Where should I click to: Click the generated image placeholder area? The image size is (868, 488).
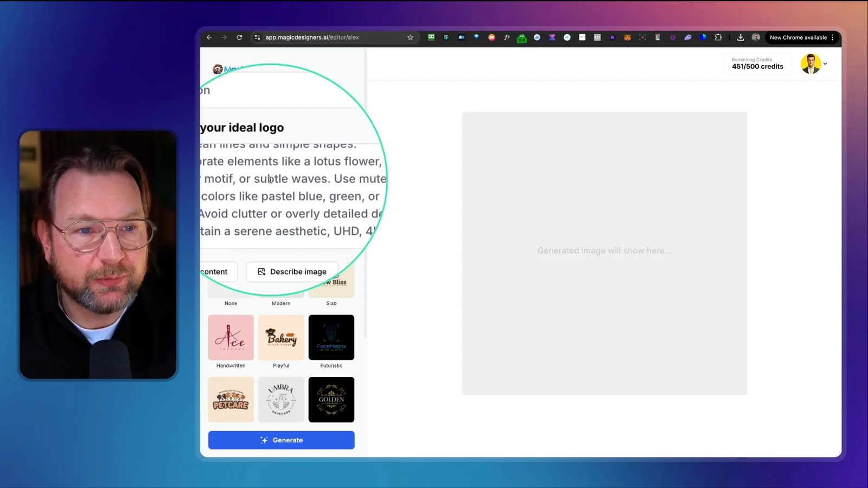click(x=604, y=253)
